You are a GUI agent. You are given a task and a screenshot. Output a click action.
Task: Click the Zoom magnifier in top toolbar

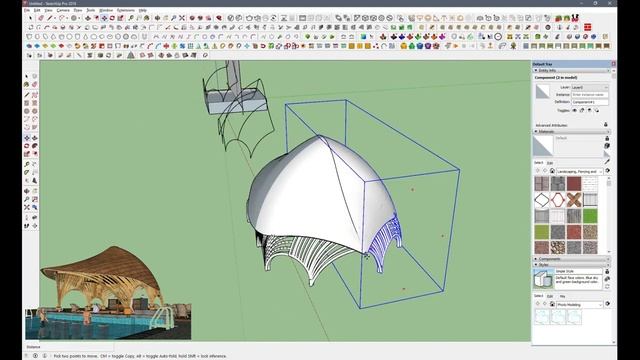point(173,18)
